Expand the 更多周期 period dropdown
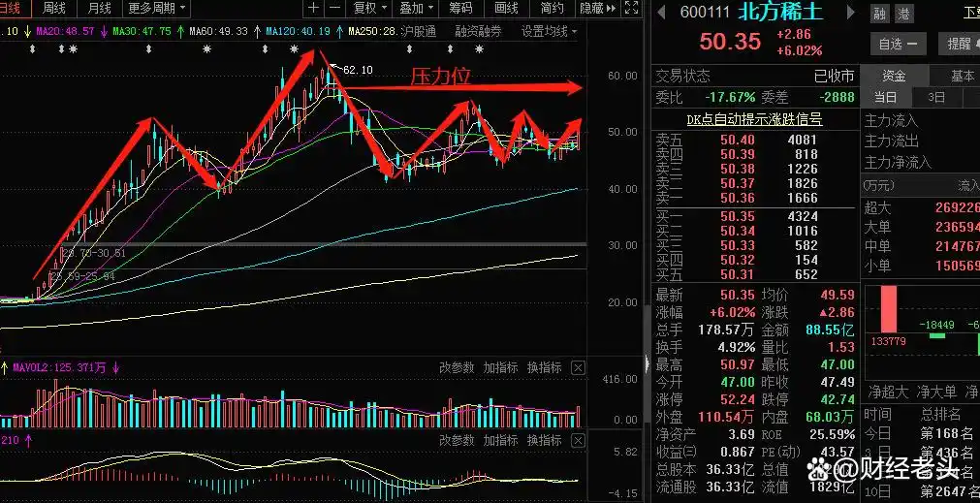Image resolution: width=980 pixels, height=503 pixels. 157,8
